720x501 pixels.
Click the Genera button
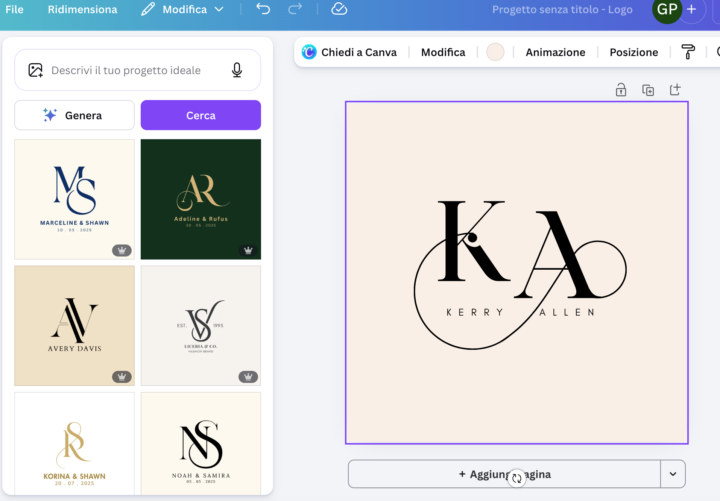(x=74, y=115)
